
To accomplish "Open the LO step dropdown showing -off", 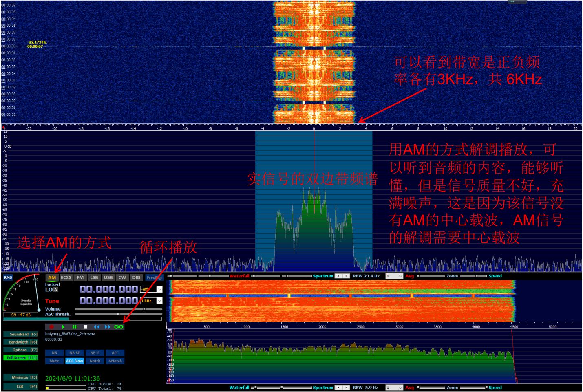I will pyautogui.click(x=159, y=289).
